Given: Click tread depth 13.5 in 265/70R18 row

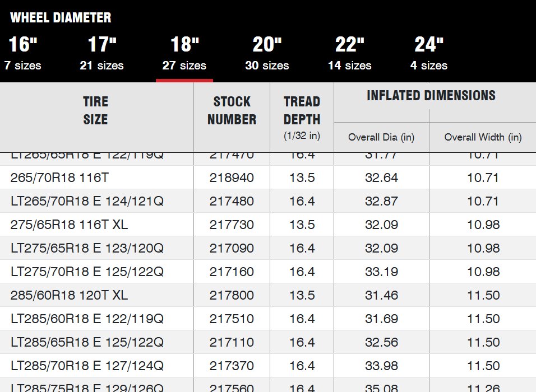Looking at the screenshot, I should [302, 178].
